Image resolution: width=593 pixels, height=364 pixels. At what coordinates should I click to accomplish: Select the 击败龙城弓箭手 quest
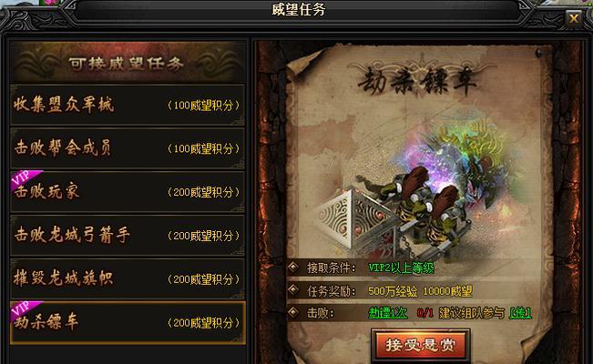(x=128, y=235)
